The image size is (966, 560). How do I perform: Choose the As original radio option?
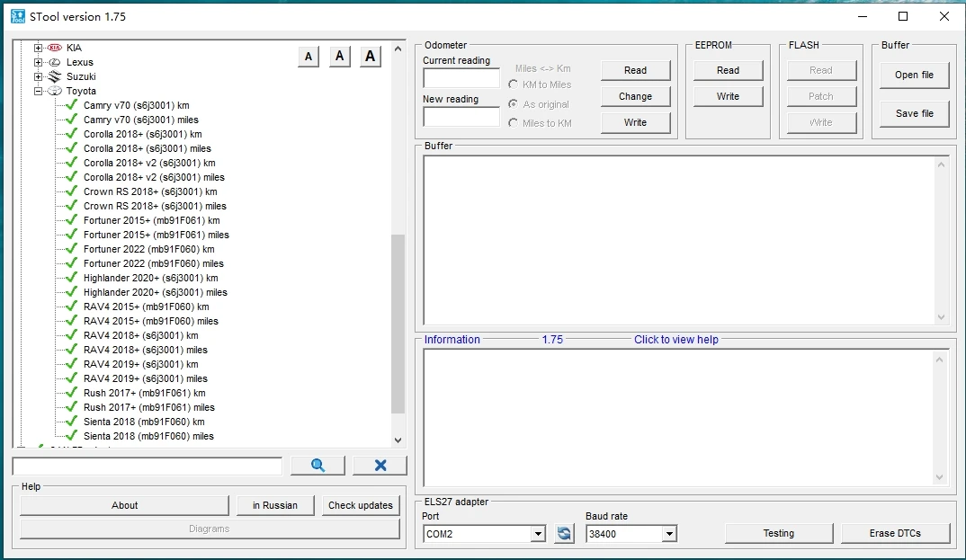click(x=514, y=104)
